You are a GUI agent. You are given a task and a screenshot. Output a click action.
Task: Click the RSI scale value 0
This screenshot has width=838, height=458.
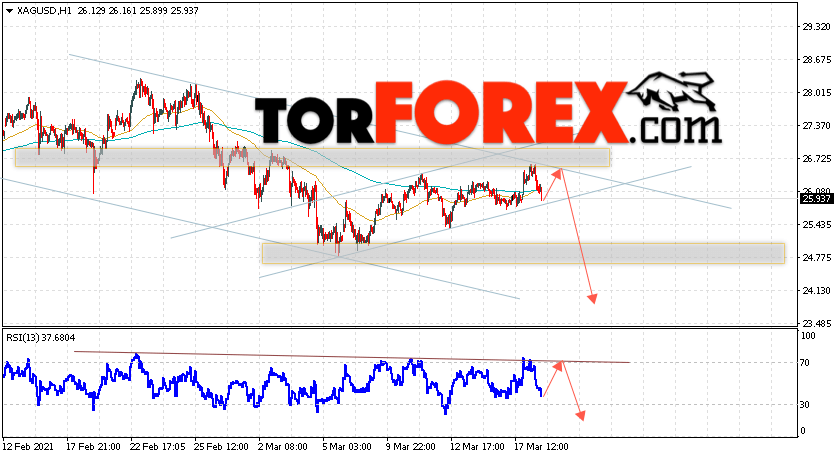coord(803,431)
